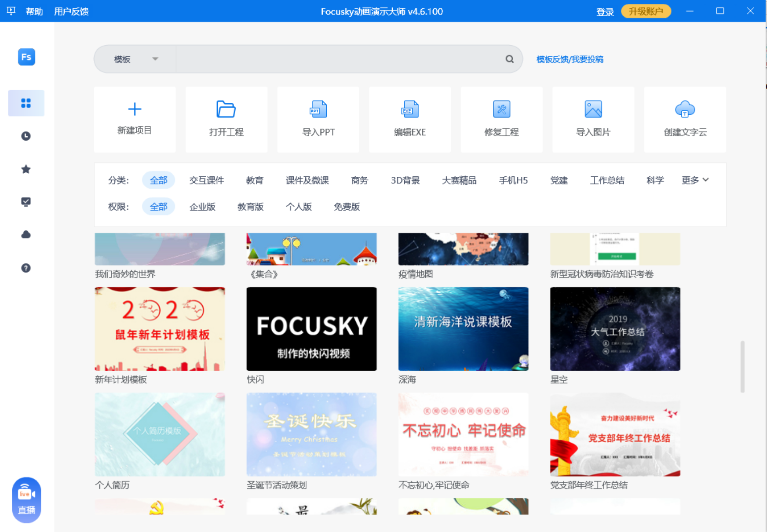The height and width of the screenshot is (532, 767).
Task: Filter by 工作总结 category
Action: [x=607, y=180]
